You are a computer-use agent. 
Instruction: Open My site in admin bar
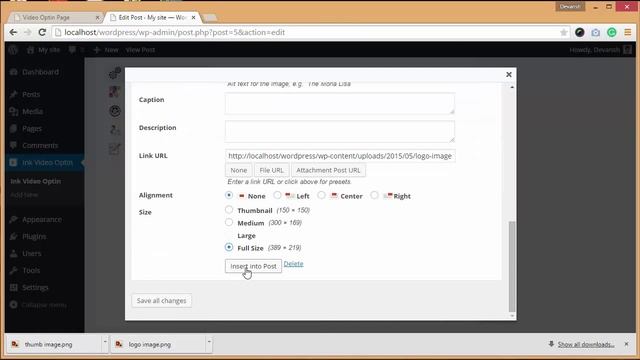coord(44,50)
